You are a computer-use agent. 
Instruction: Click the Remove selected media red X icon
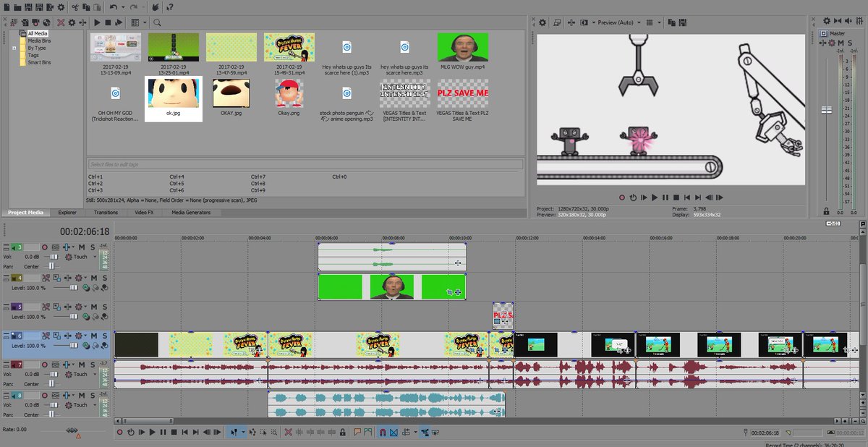(61, 23)
